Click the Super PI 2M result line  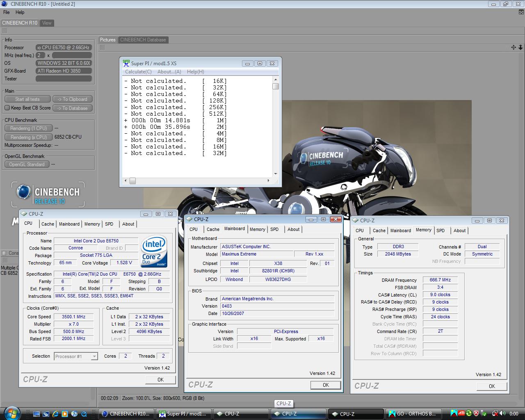pyautogui.click(x=176, y=127)
